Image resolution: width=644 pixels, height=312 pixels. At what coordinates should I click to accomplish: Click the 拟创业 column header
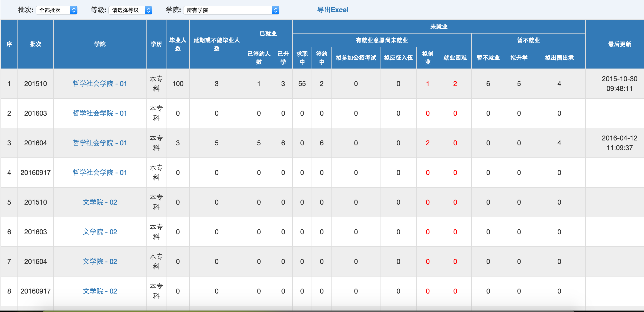click(428, 58)
